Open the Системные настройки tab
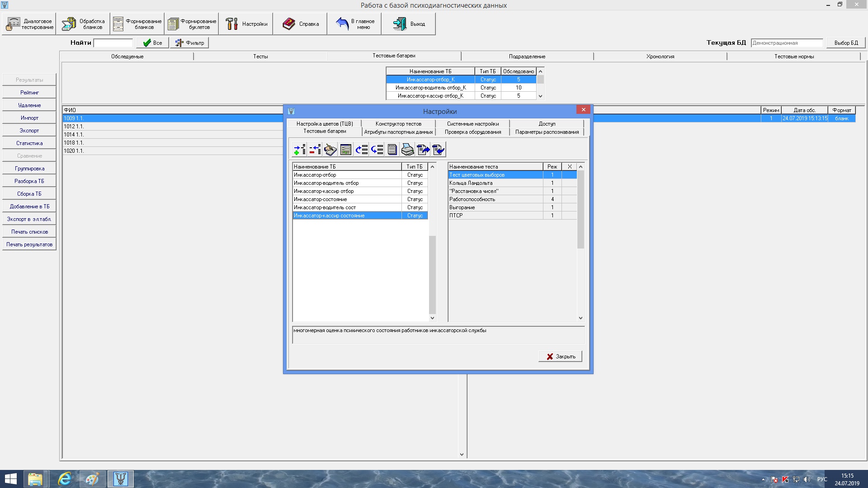Viewport: 868px width, 488px height. (x=473, y=124)
